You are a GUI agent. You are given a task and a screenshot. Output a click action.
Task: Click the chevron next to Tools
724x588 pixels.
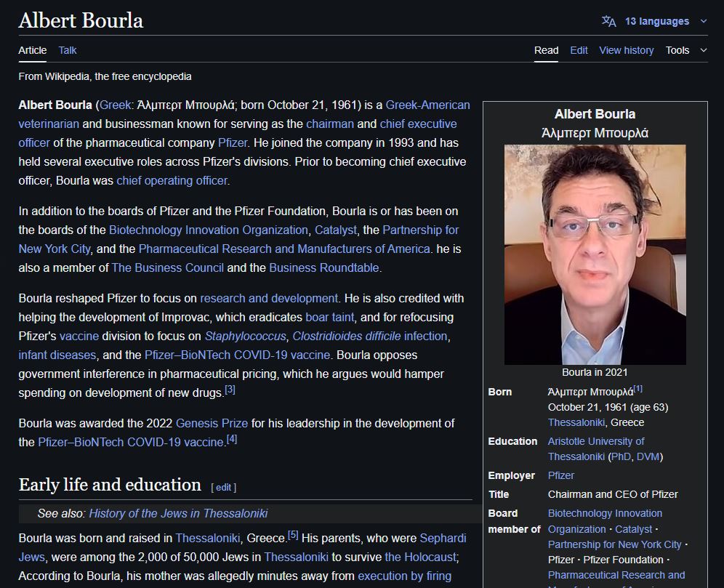[x=703, y=50]
